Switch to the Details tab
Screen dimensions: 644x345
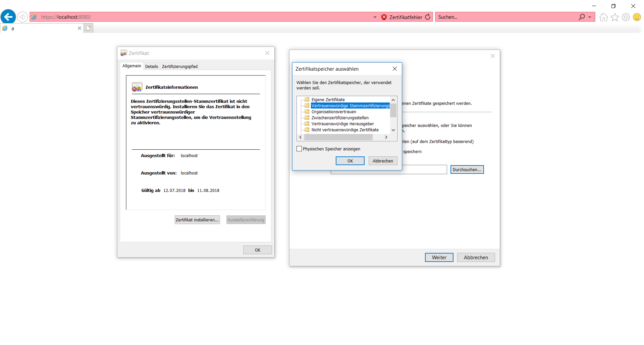point(152,67)
